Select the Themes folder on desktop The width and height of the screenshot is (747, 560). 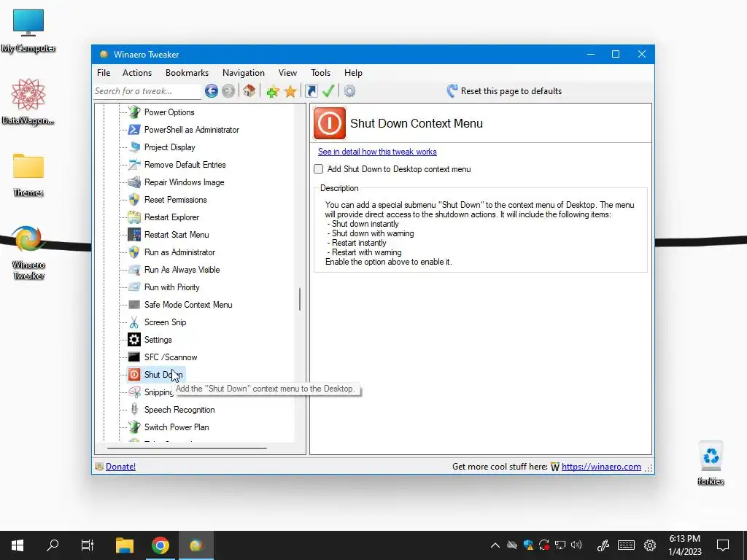coord(28,175)
